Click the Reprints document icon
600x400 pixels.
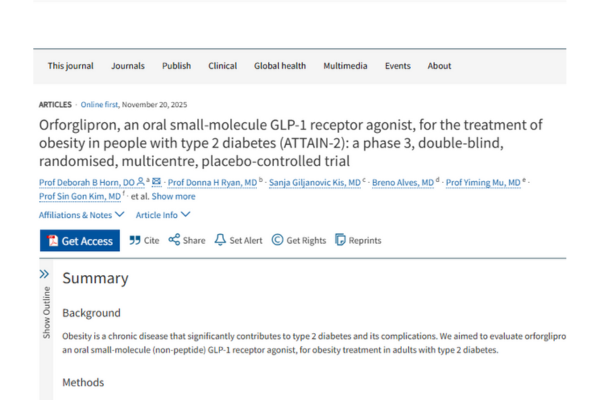pyautogui.click(x=341, y=240)
